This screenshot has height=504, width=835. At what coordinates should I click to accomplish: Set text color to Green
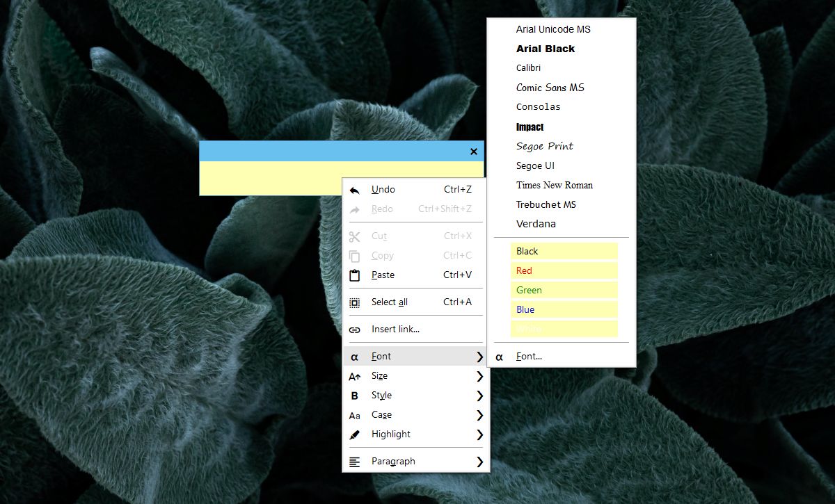pyautogui.click(x=564, y=290)
